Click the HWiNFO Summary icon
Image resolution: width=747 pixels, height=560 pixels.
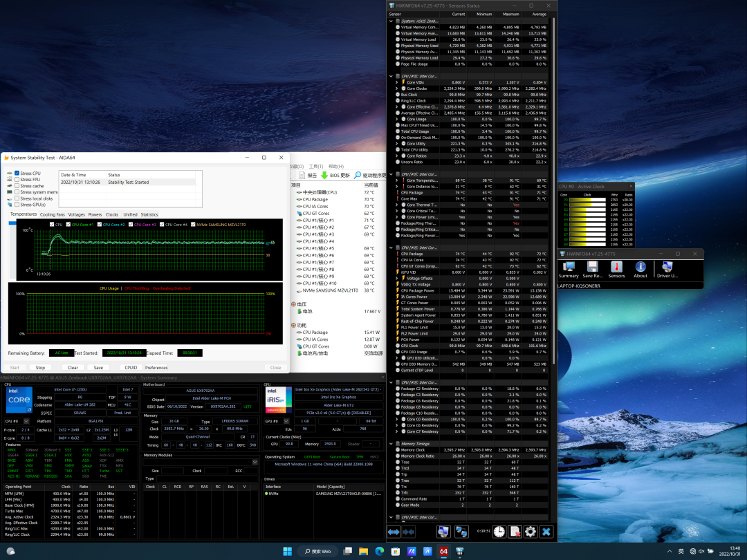(x=569, y=267)
